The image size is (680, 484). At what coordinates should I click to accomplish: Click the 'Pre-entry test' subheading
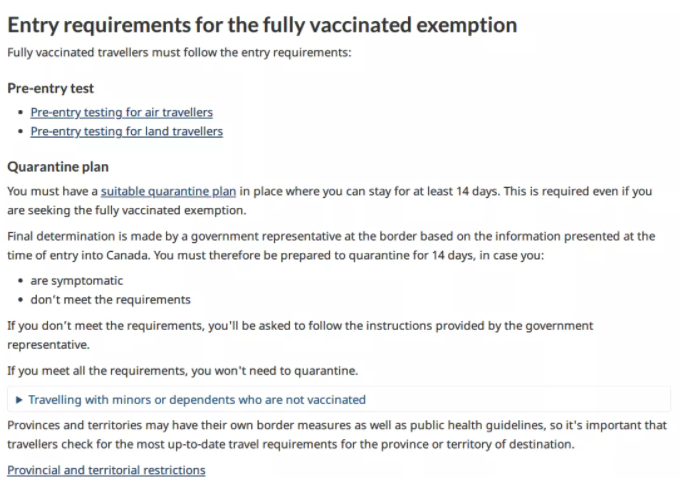tap(50, 88)
